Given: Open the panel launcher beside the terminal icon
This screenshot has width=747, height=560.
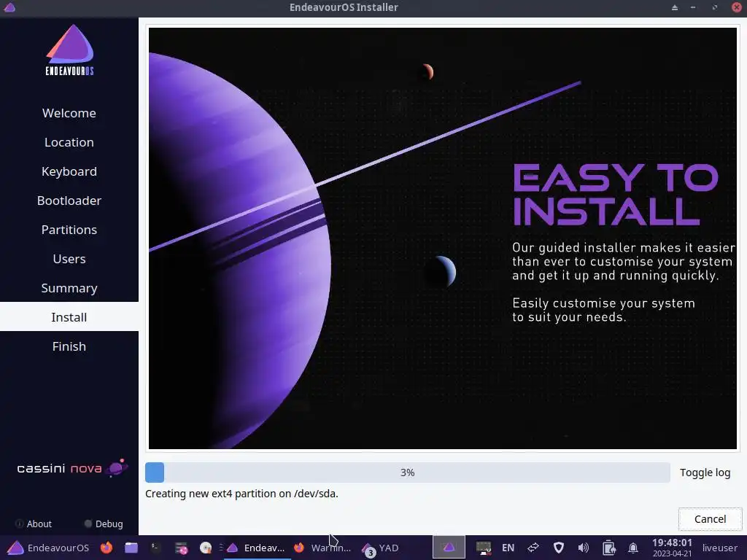Looking at the screenshot, I should click(x=181, y=548).
